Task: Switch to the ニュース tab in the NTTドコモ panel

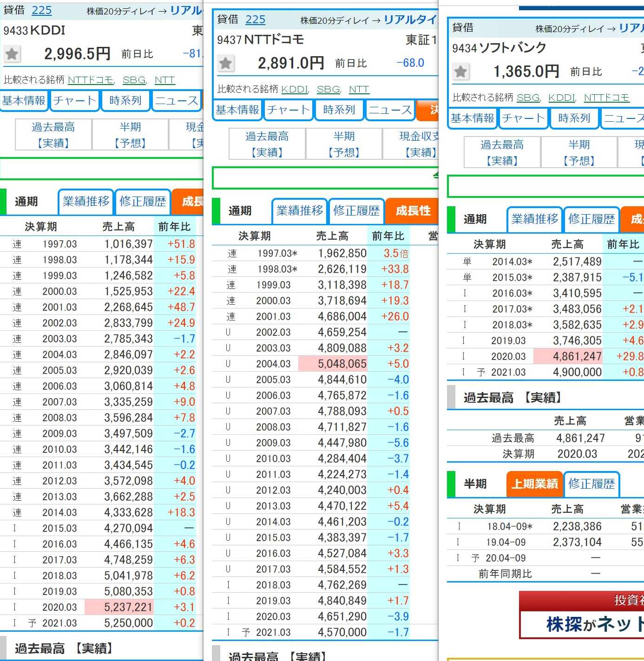Action: click(x=390, y=110)
